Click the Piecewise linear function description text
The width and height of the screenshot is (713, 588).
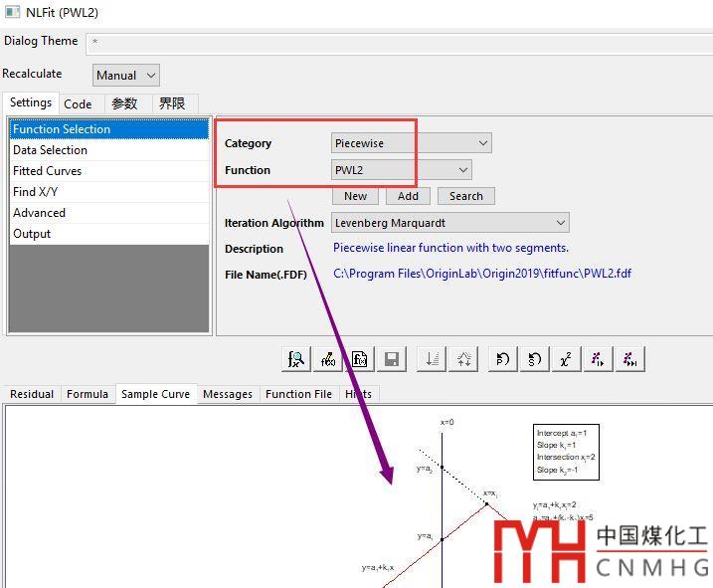(x=450, y=248)
